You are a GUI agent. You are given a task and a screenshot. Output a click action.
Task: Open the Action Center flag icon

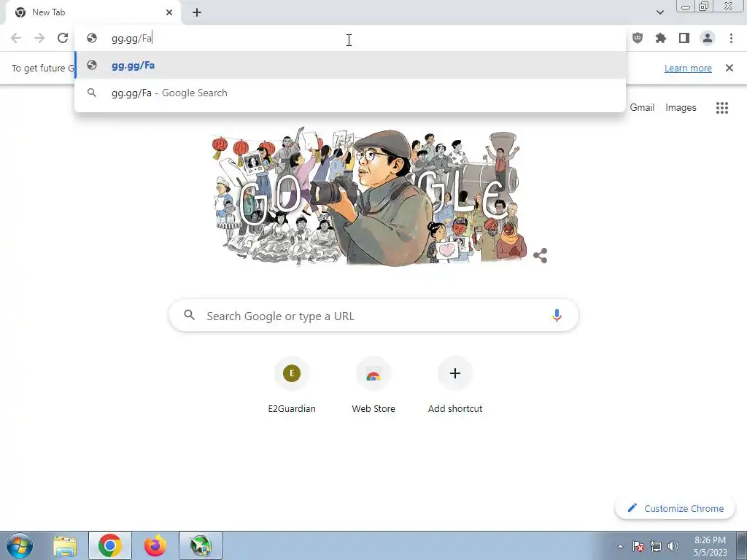(638, 546)
